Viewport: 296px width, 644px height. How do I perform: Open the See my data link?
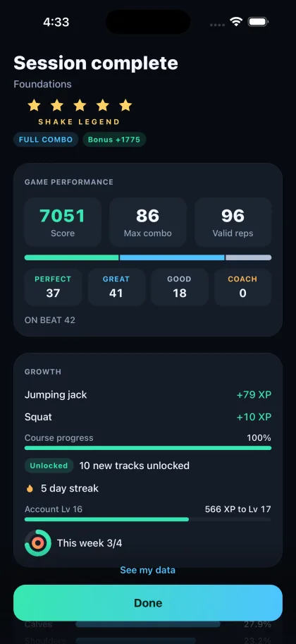148,570
